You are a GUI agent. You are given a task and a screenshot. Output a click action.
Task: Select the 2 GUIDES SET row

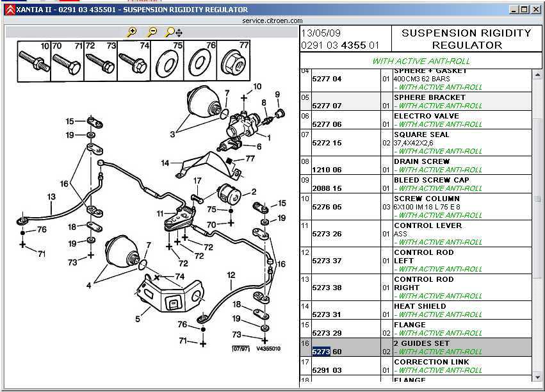tap(416, 347)
